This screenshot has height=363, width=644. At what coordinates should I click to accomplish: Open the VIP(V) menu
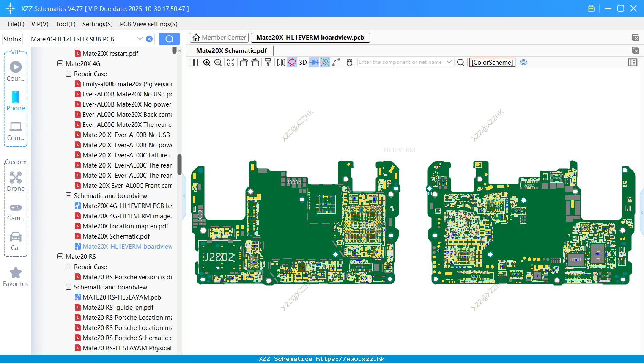40,24
